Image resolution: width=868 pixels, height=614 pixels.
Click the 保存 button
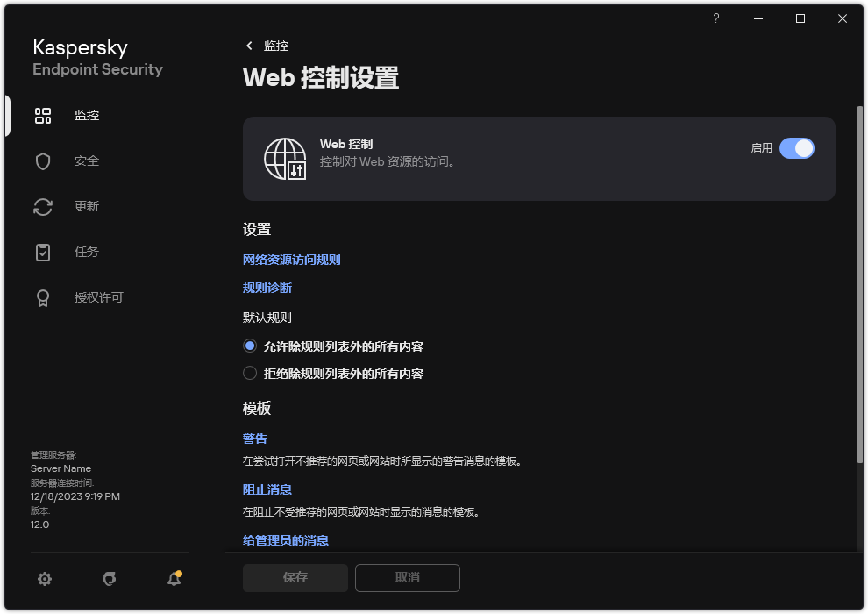(x=295, y=578)
